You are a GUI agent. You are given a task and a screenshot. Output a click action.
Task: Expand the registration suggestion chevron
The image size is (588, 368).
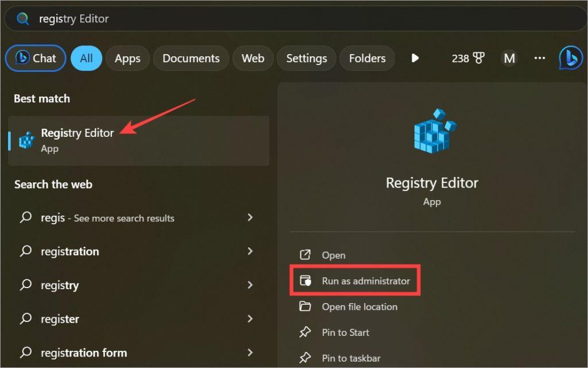pyautogui.click(x=250, y=251)
